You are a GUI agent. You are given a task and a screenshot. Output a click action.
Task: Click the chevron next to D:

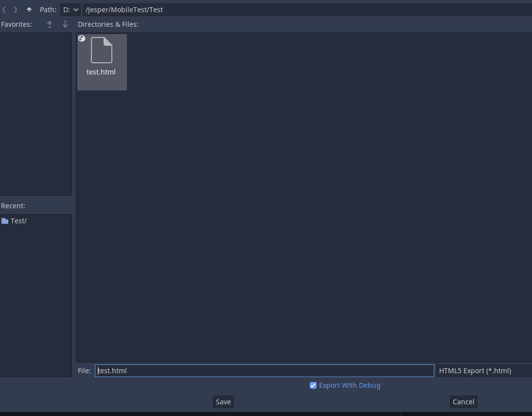coord(76,9)
